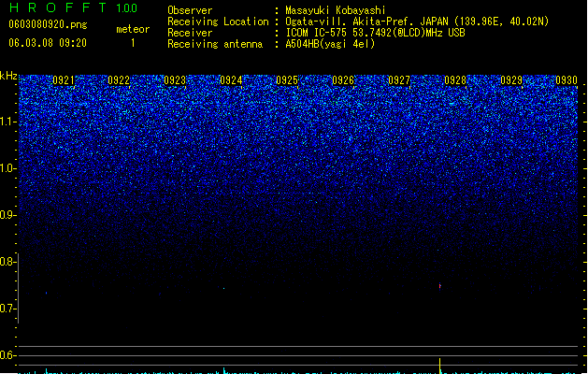Select the 0925 time label

pos(287,80)
